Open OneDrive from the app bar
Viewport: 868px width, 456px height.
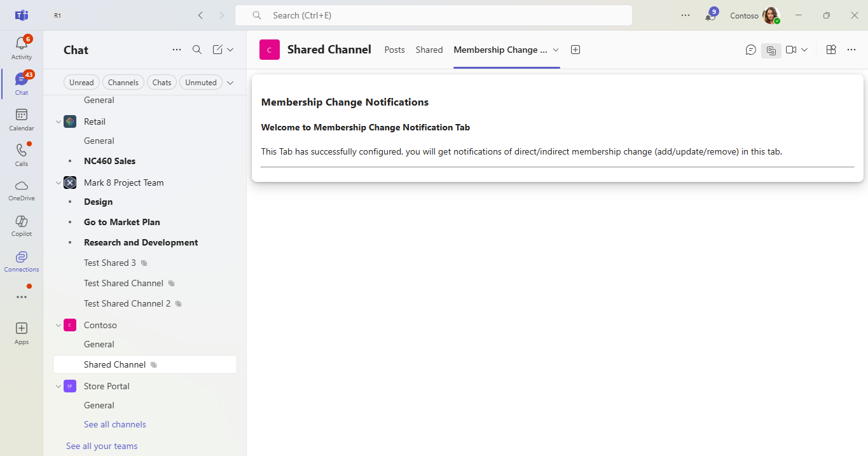[x=22, y=190]
